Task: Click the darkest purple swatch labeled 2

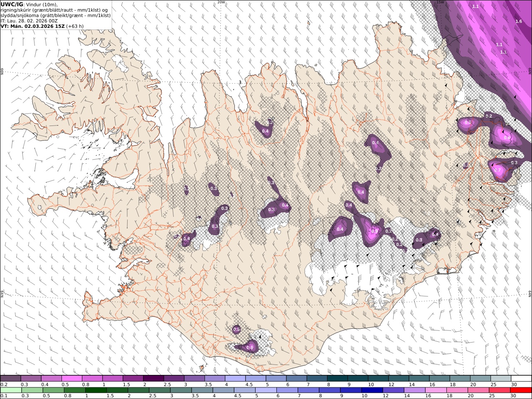Action: coord(153,379)
